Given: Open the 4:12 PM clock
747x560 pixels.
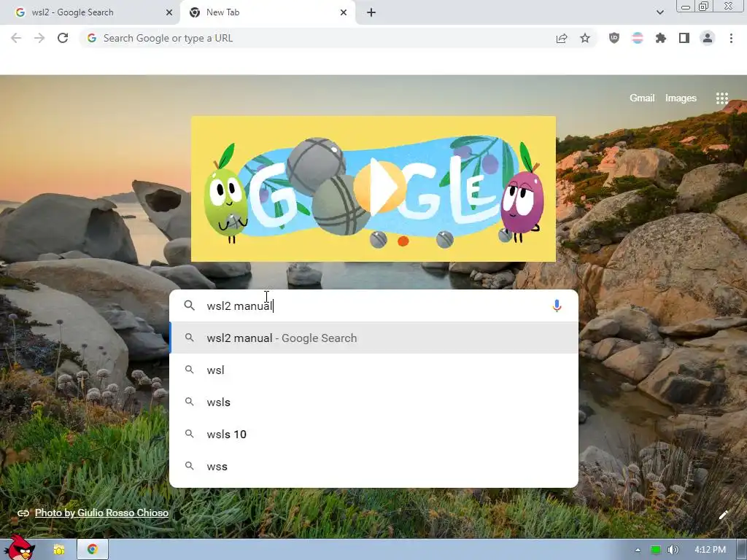Looking at the screenshot, I should [710, 550].
